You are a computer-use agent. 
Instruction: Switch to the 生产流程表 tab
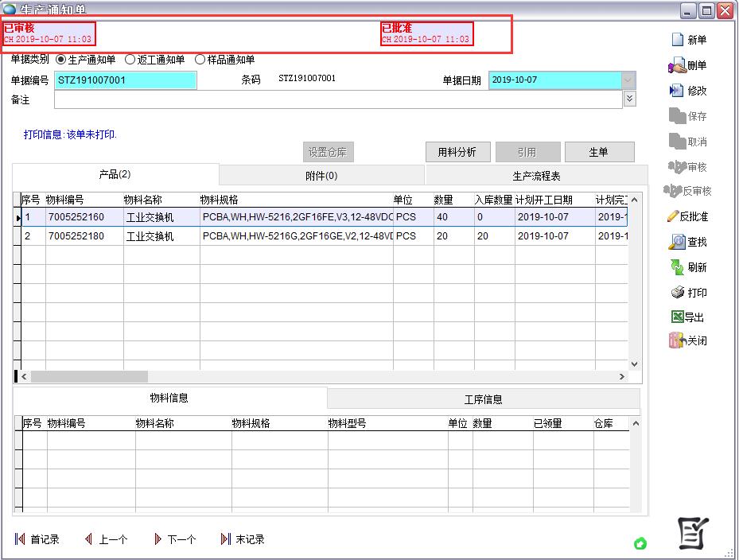point(536,176)
